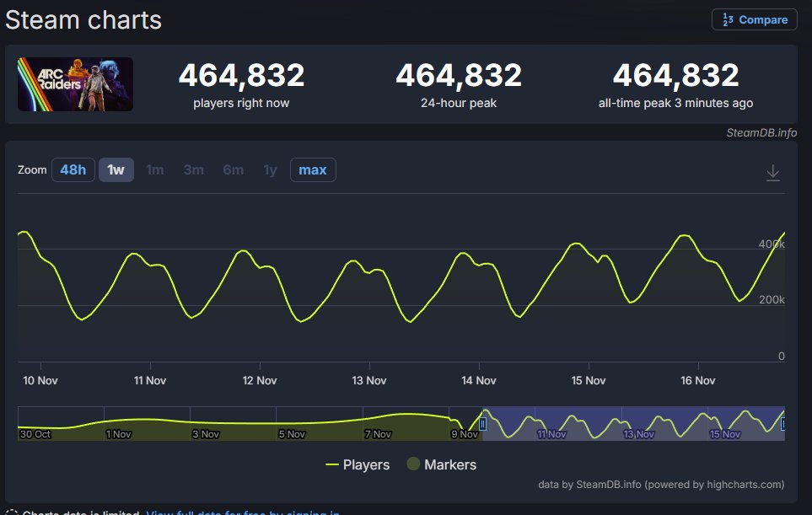
Task: Click the ARC Raiders game banner image
Action: point(75,84)
